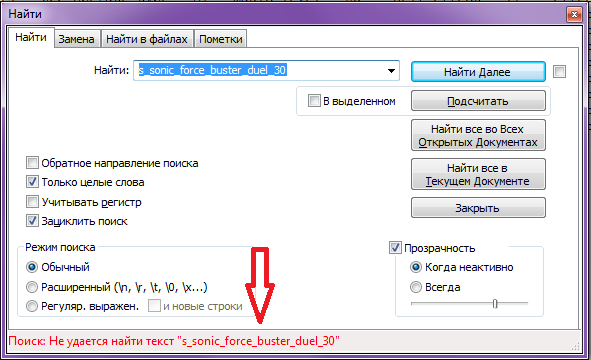Select Когда неактивно transparency option

416,267
